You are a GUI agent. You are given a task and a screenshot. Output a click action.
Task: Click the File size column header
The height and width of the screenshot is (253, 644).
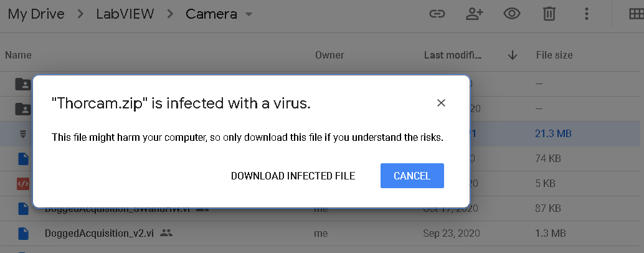pyautogui.click(x=554, y=55)
